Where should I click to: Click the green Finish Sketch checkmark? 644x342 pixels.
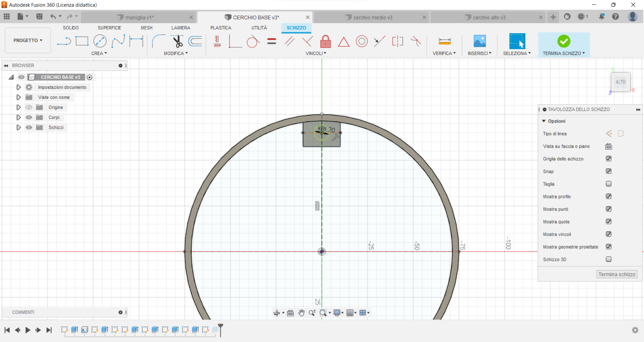click(x=564, y=41)
